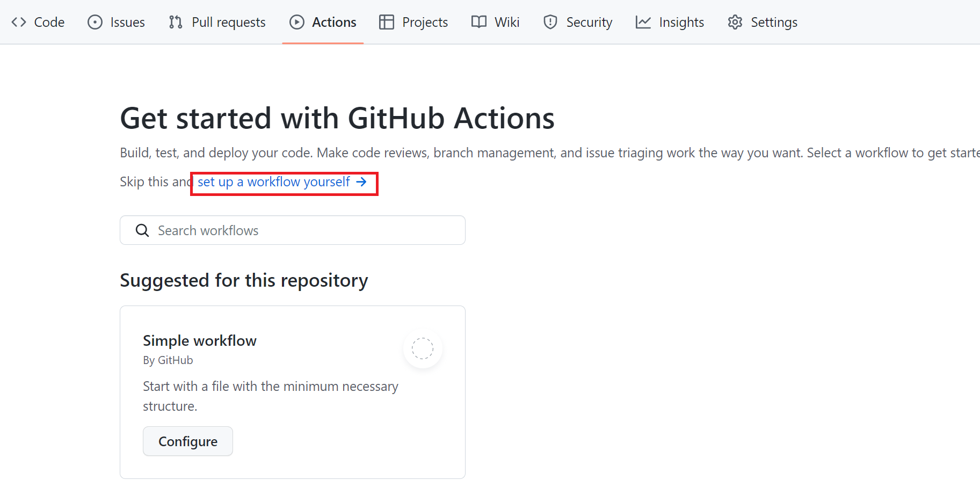Click the Projects table icon
Viewport: 980px width, 487px height.
click(x=387, y=22)
